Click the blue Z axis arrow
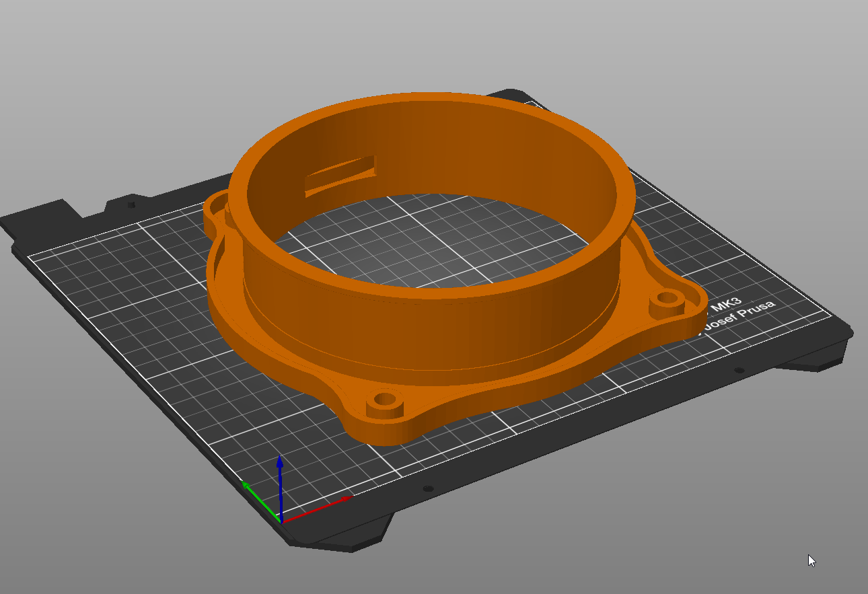The width and height of the screenshot is (868, 594). click(x=280, y=471)
